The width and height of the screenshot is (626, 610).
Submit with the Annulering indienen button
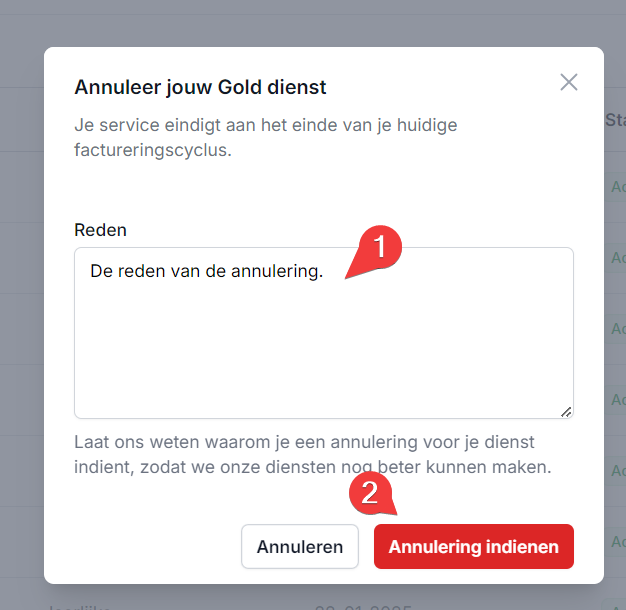point(473,547)
